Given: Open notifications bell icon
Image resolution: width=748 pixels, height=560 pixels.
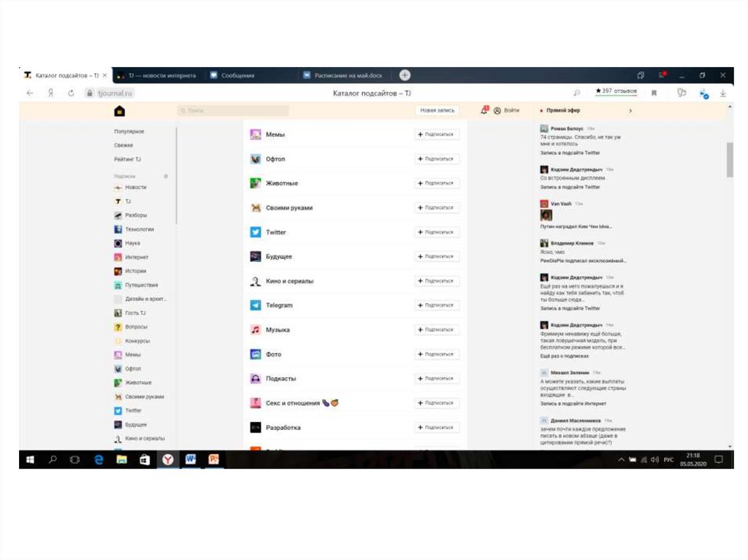Looking at the screenshot, I should pyautogui.click(x=484, y=110).
